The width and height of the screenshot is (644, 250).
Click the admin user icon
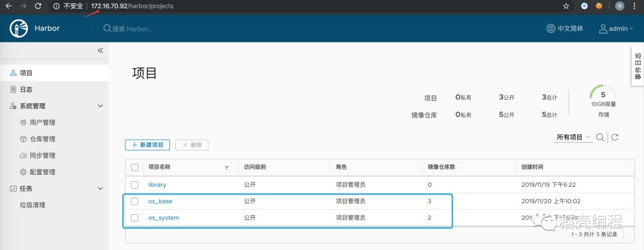pos(603,29)
